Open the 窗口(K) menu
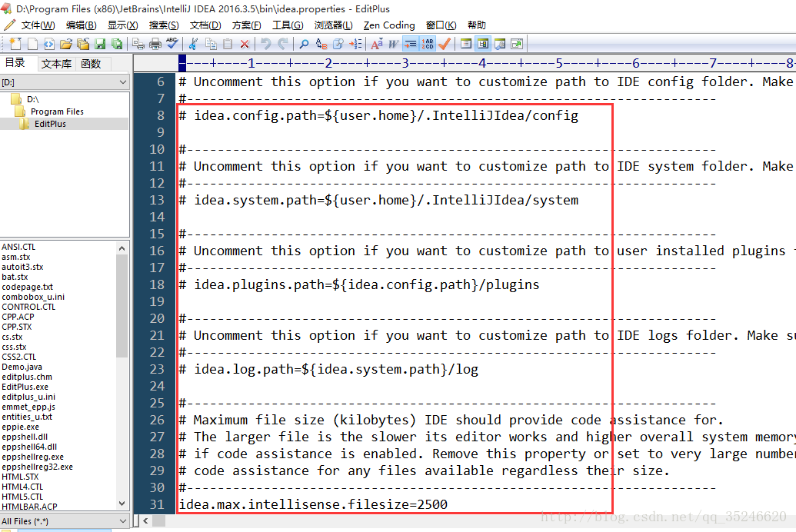Image resolution: width=796 pixels, height=532 pixels. point(441,25)
